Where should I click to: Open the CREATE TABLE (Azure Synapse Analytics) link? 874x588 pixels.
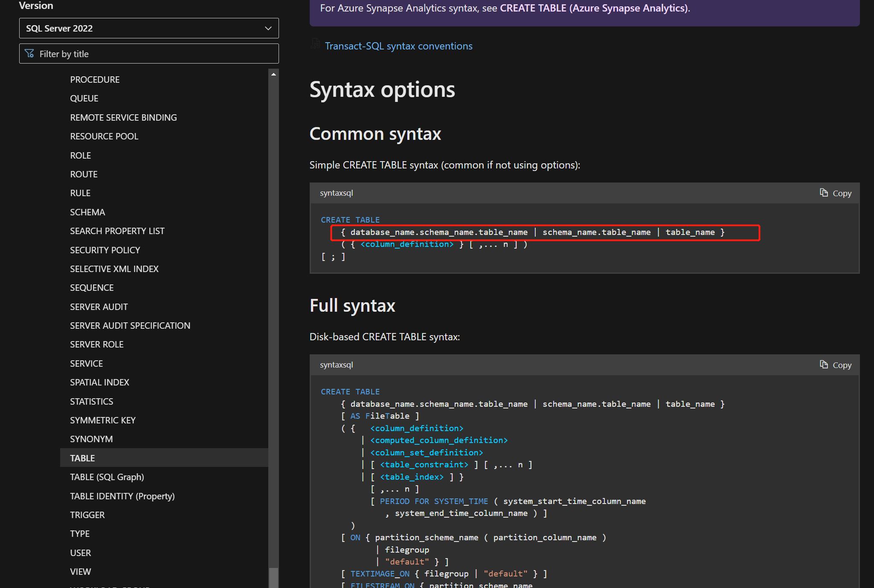pyautogui.click(x=594, y=8)
